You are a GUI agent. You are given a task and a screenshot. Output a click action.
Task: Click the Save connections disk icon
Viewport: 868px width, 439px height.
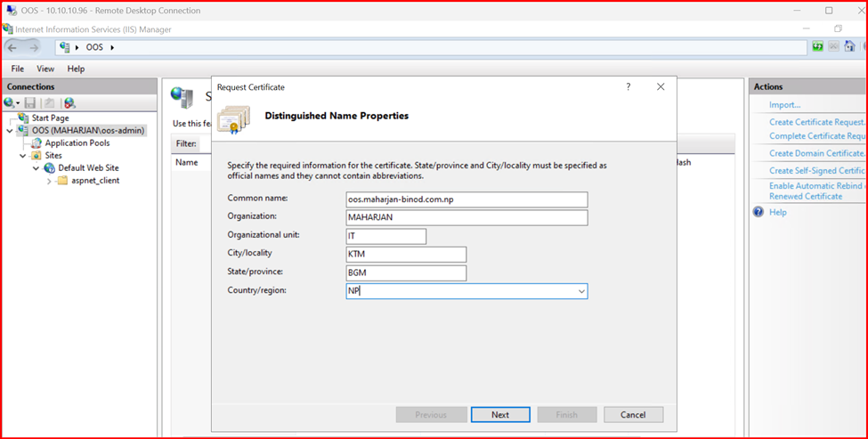click(x=30, y=103)
